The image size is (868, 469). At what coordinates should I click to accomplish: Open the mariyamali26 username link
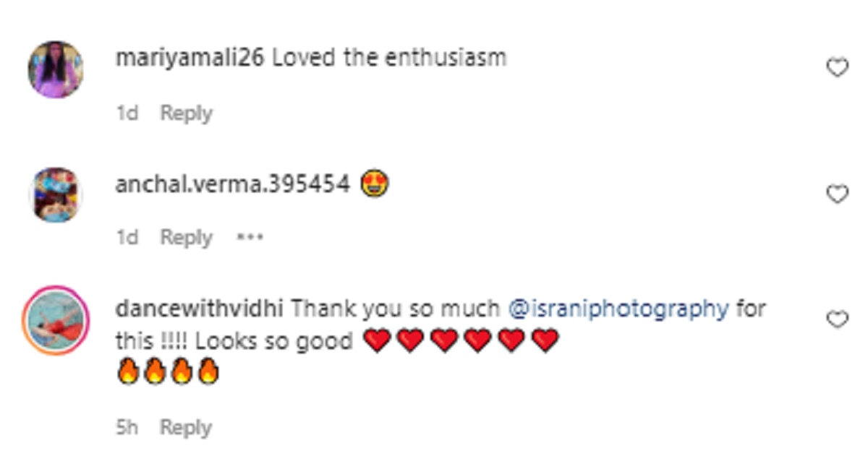(x=190, y=59)
